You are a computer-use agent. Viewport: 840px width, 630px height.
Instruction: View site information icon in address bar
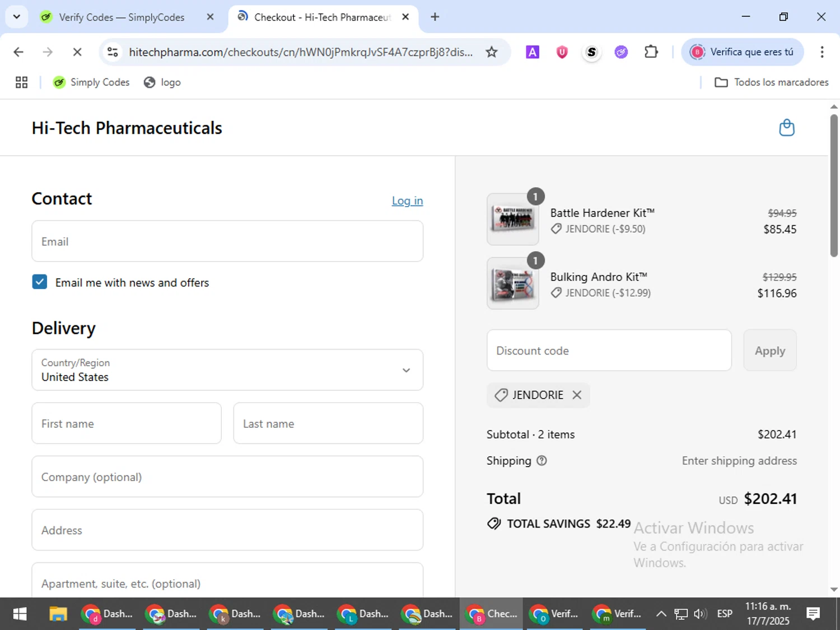coord(113,52)
